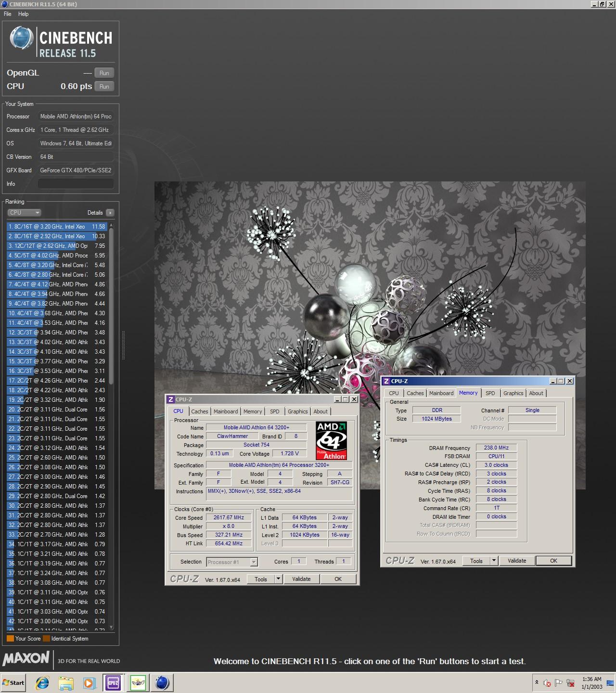This screenshot has height=693, width=616.
Task: Open the Cinebench File menu
Action: pyautogui.click(x=8, y=14)
